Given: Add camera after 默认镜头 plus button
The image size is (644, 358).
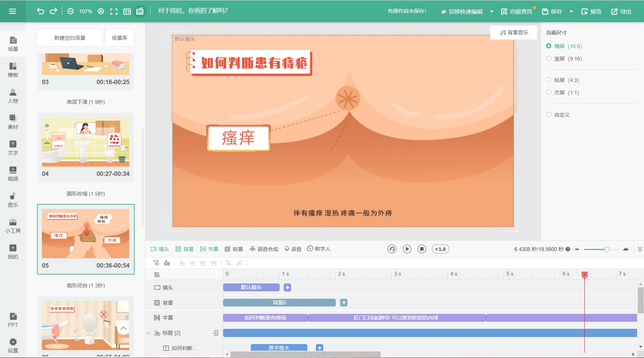Looking at the screenshot, I should point(287,287).
